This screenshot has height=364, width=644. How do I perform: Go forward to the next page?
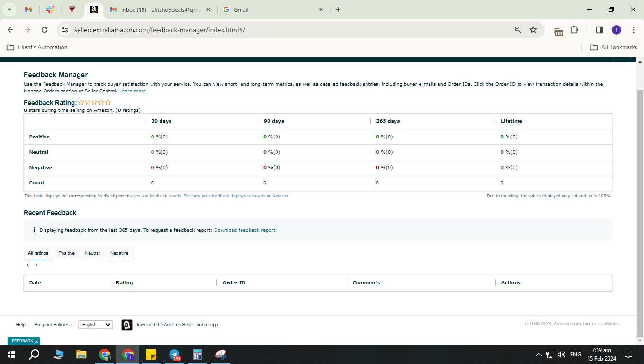(x=27, y=30)
